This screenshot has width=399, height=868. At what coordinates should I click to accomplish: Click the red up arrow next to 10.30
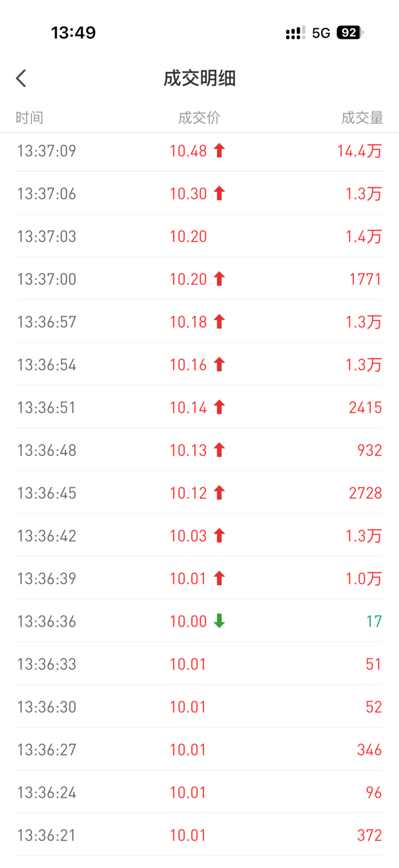pyautogui.click(x=219, y=193)
